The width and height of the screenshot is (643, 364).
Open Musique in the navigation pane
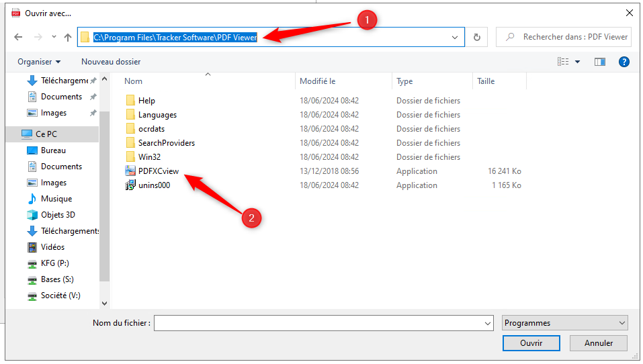tap(56, 199)
